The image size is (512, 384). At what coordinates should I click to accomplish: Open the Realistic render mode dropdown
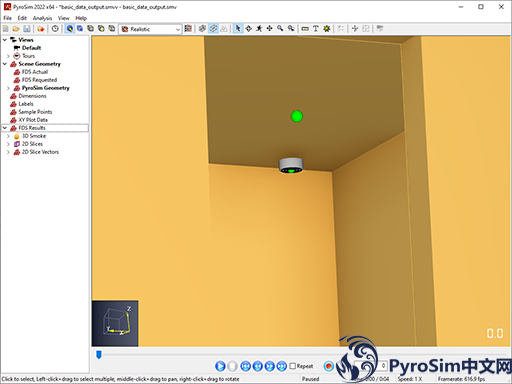click(x=151, y=29)
